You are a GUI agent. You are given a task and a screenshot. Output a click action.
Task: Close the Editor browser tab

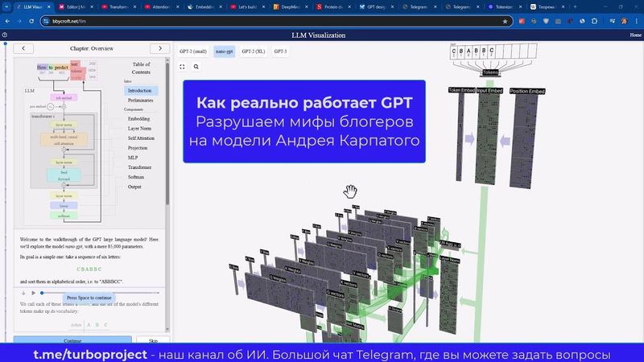tap(92, 6)
